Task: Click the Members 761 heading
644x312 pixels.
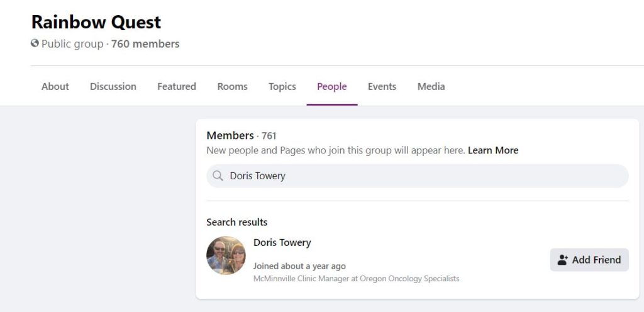Action: (241, 135)
